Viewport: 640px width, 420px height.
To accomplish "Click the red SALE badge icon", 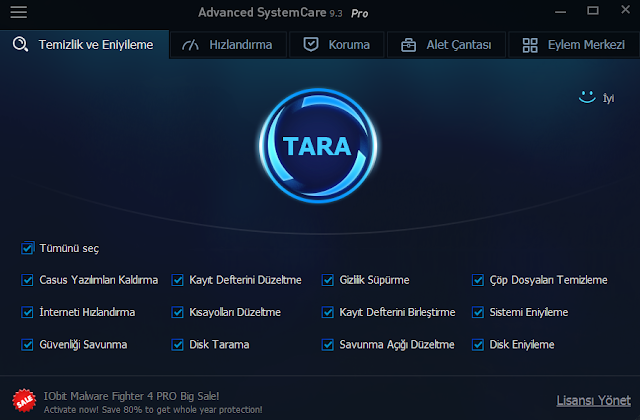I will [x=24, y=400].
